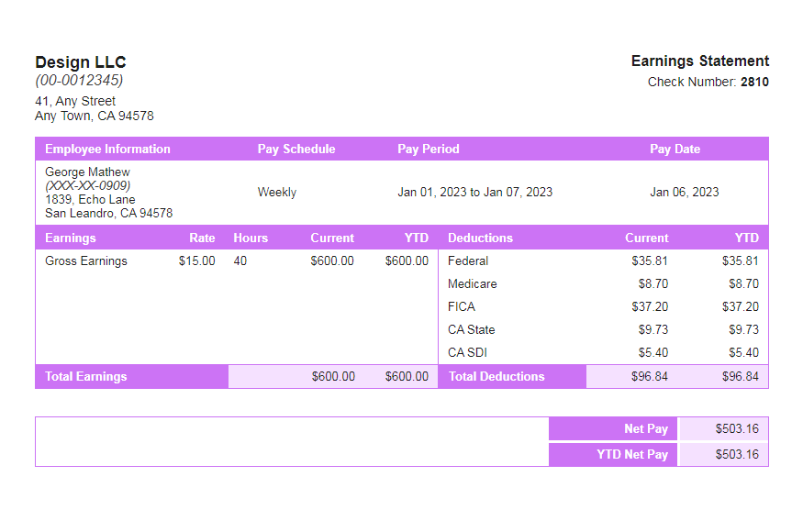Click the Medicare deduction row

[472, 283]
